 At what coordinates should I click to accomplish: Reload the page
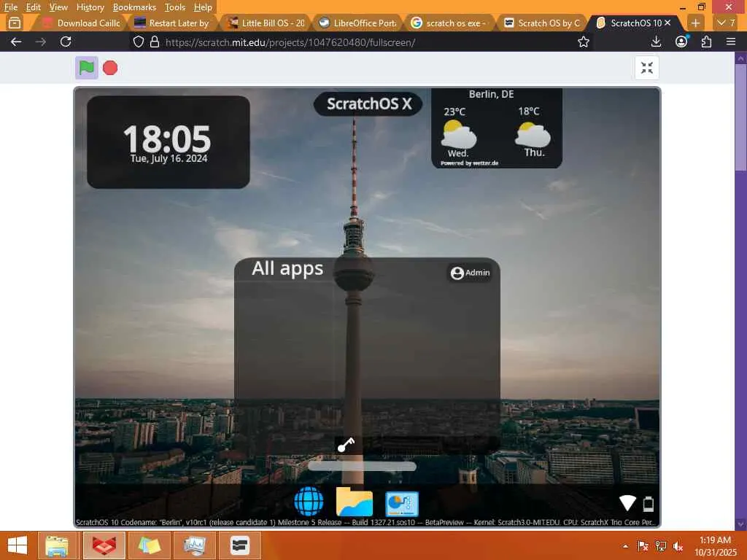pos(66,42)
